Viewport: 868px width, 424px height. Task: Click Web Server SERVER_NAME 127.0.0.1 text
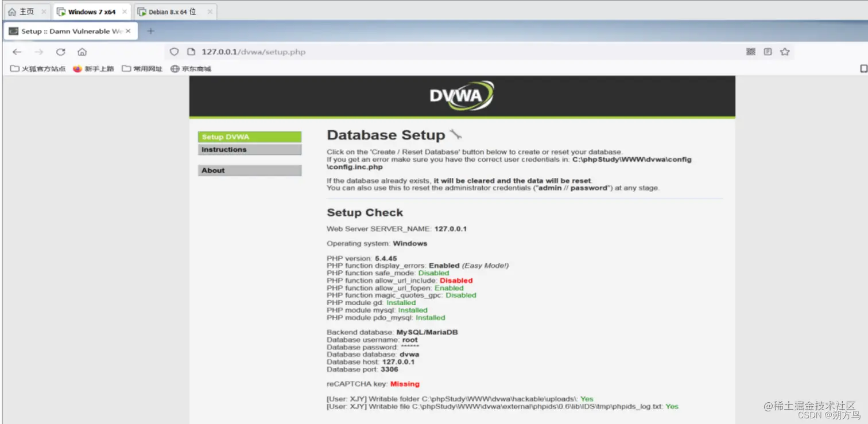coord(397,229)
